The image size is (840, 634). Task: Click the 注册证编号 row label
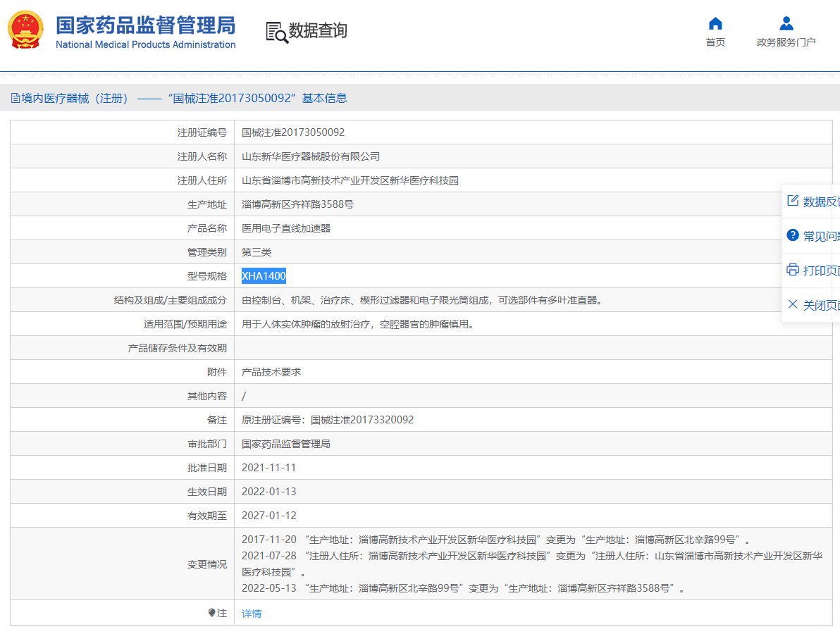point(202,132)
